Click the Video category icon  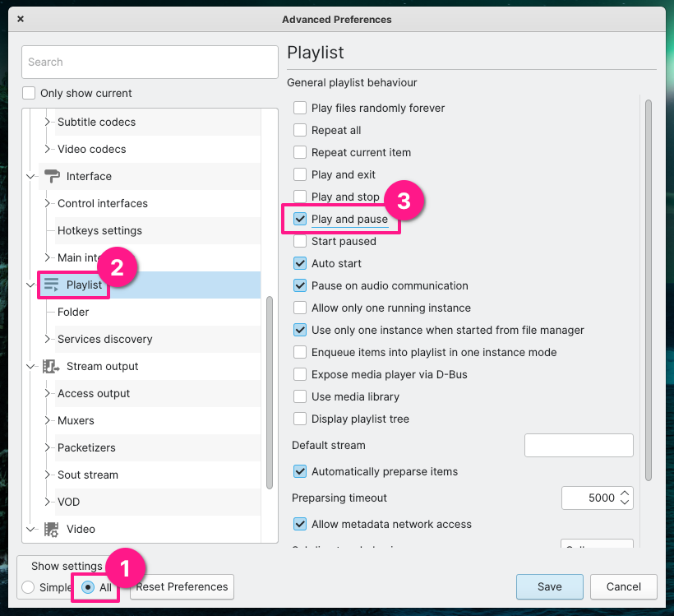pyautogui.click(x=51, y=529)
